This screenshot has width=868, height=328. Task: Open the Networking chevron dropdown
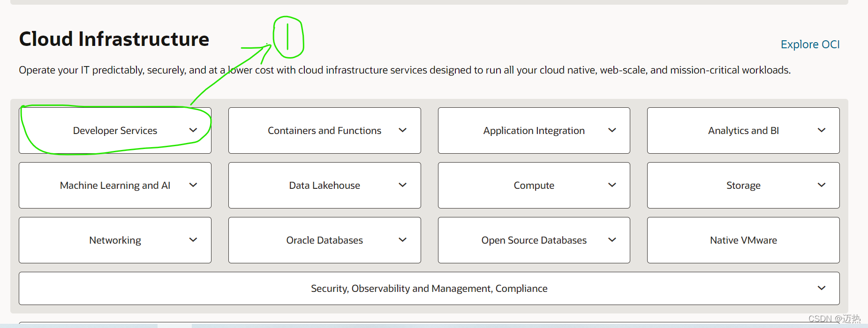point(193,240)
